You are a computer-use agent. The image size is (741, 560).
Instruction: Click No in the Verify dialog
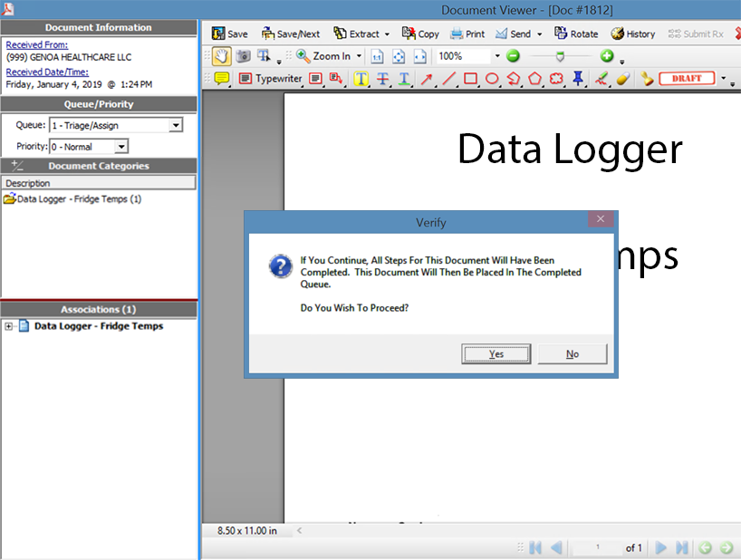point(572,353)
